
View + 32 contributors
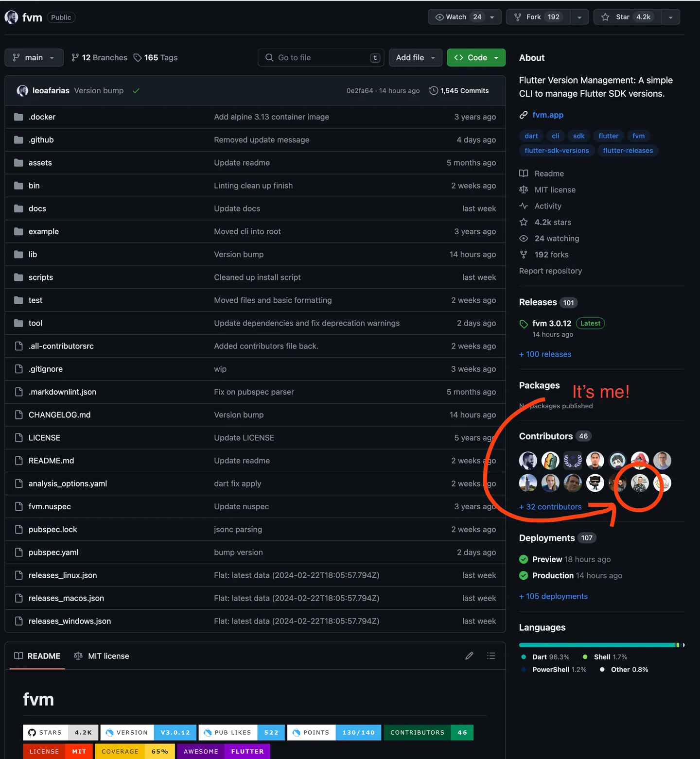[550, 507]
